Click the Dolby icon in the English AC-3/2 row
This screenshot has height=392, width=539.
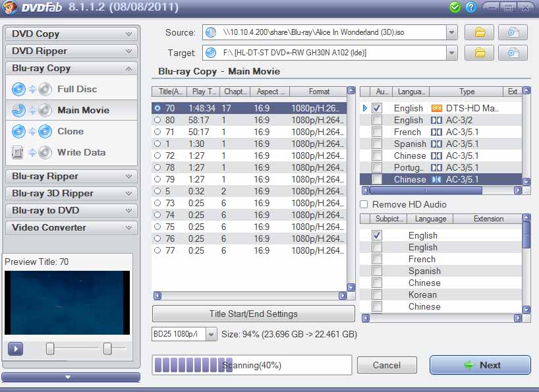[x=437, y=121]
